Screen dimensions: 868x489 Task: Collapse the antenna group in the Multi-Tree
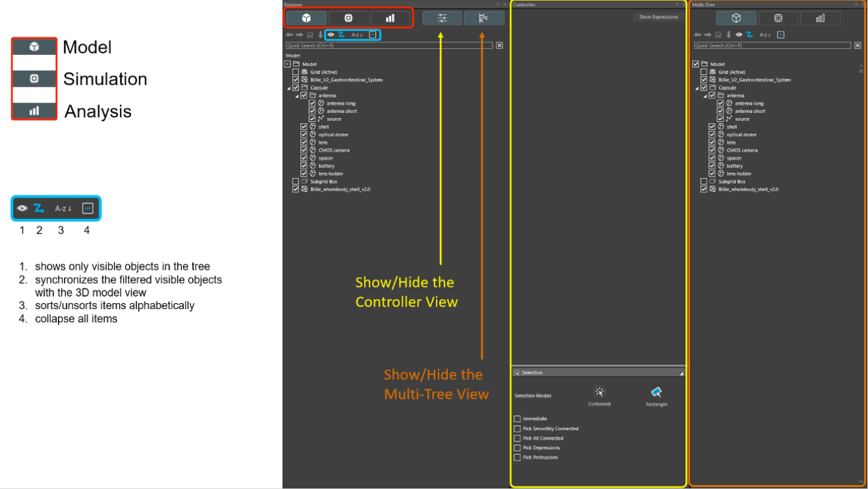(704, 95)
